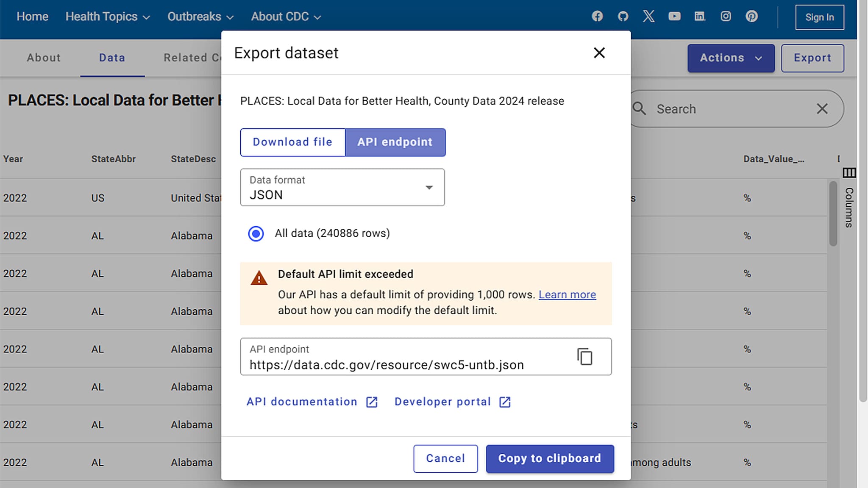Image resolution: width=868 pixels, height=488 pixels.
Task: Click the Pinterest icon in the top navigation
Action: pyautogui.click(x=752, y=16)
